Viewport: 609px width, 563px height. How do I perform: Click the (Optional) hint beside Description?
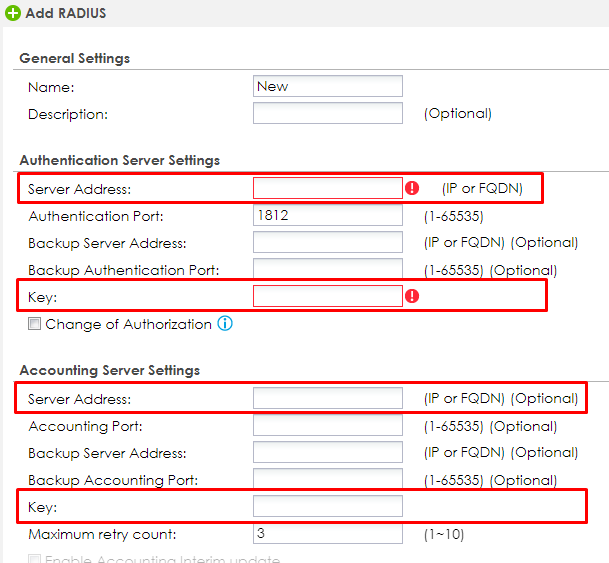click(458, 114)
